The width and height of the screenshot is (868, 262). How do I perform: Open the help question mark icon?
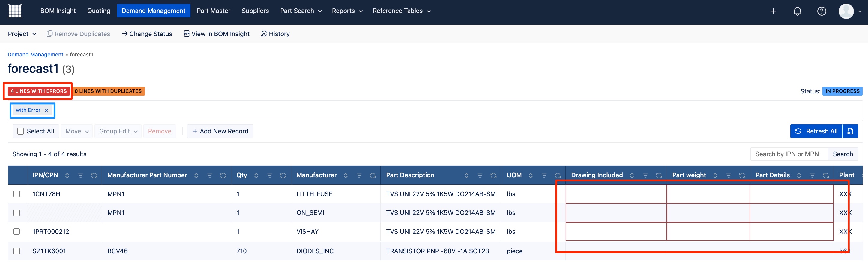pyautogui.click(x=822, y=11)
